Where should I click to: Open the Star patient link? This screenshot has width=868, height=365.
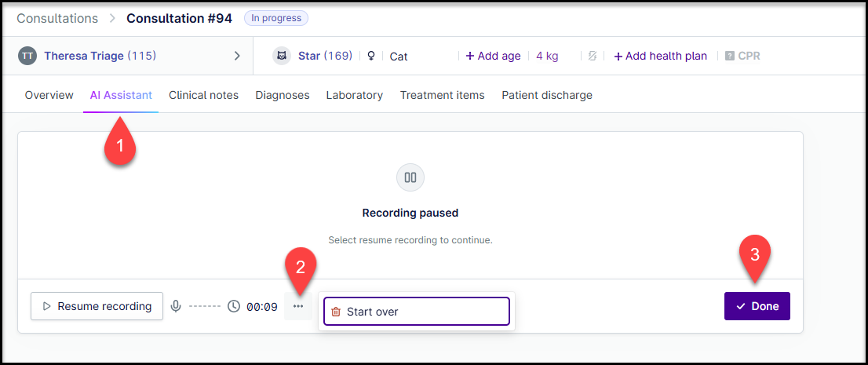325,56
